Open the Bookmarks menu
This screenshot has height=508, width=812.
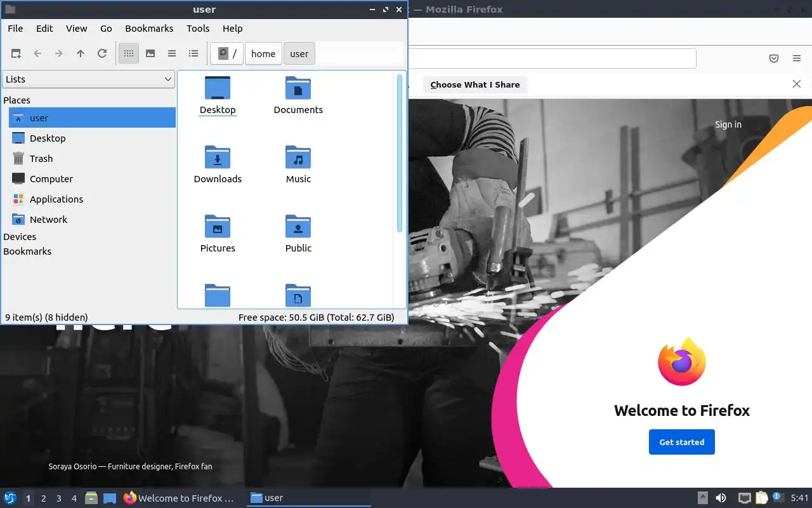[149, 29]
